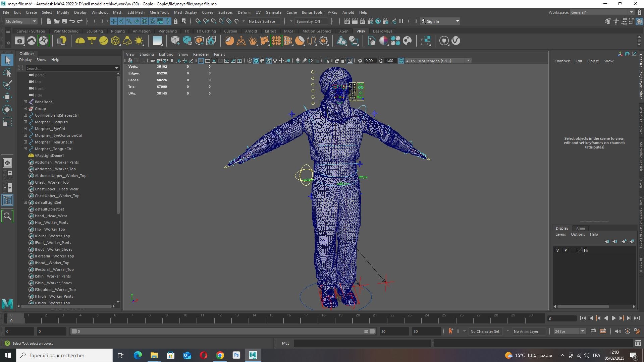Click play forwards button
The width and height of the screenshot is (644, 362).
614,318
